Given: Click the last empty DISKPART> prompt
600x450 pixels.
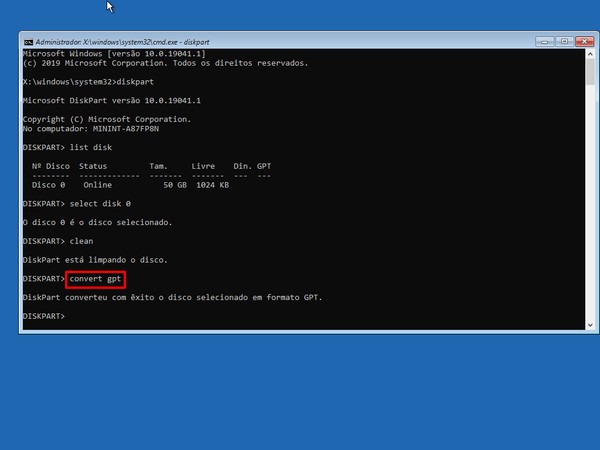Looking at the screenshot, I should click(44, 316).
